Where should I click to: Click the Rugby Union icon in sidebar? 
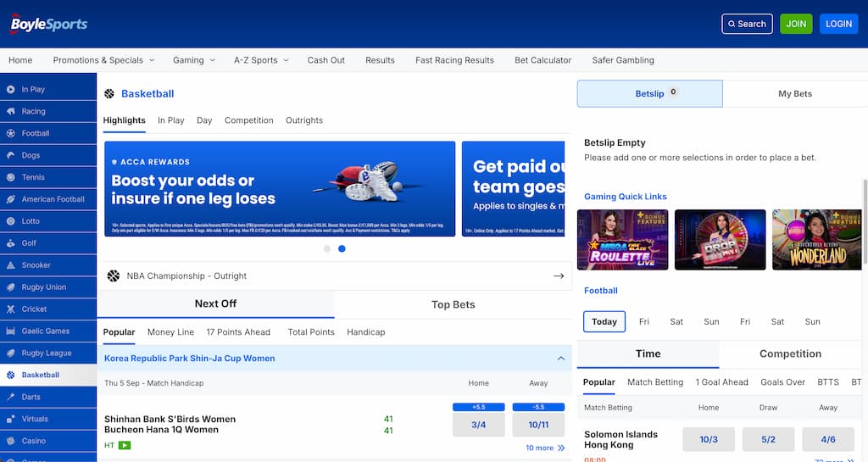(10, 287)
